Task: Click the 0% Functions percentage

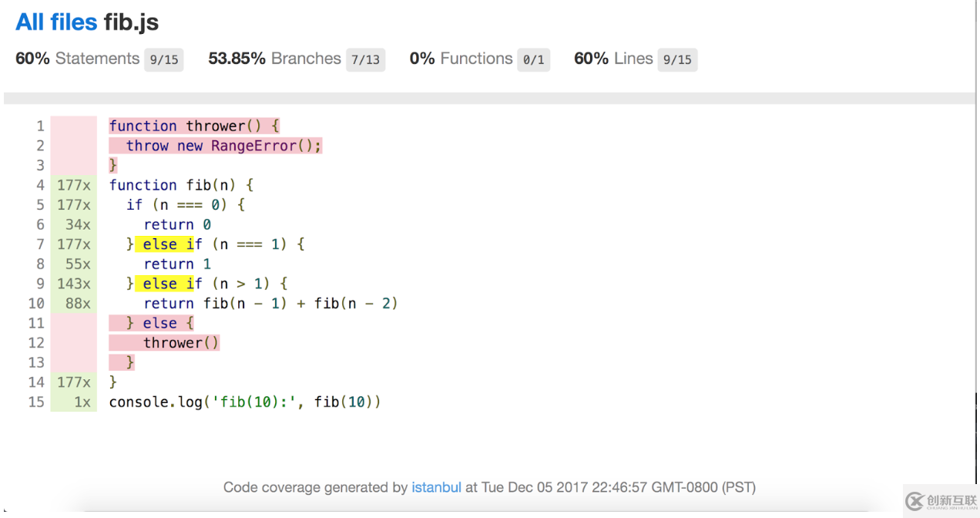Action: coord(422,59)
